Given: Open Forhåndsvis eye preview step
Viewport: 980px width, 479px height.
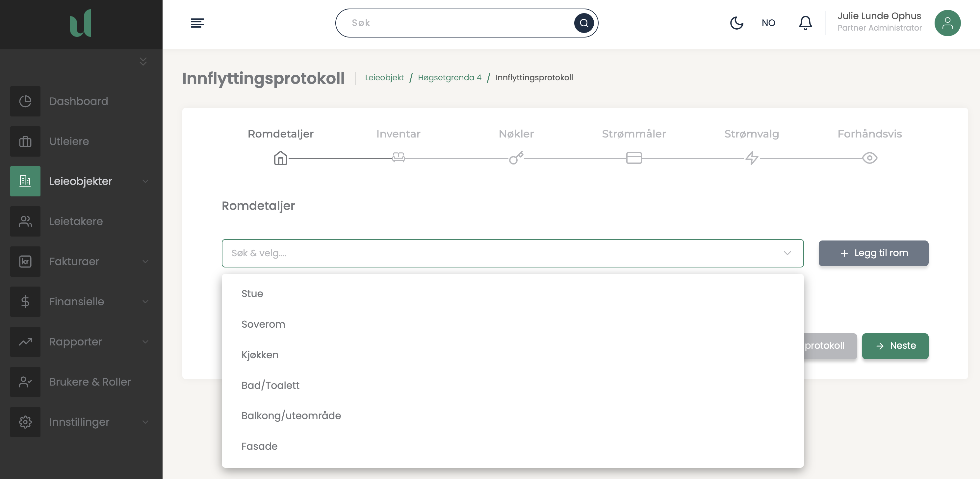Looking at the screenshot, I should (x=869, y=158).
